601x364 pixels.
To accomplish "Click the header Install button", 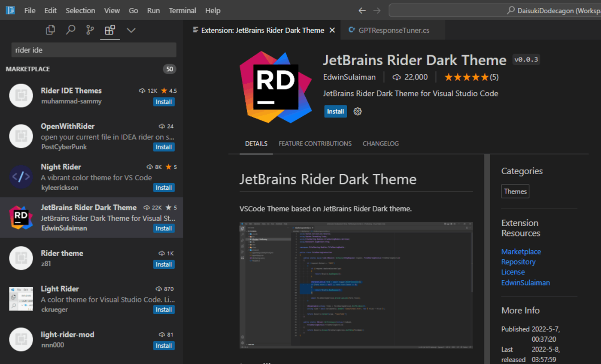I will click(336, 111).
